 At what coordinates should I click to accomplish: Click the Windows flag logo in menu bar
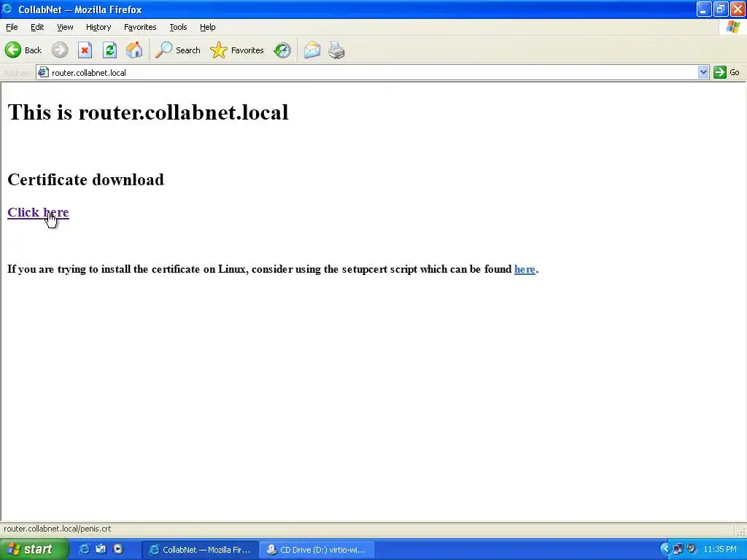point(733,27)
